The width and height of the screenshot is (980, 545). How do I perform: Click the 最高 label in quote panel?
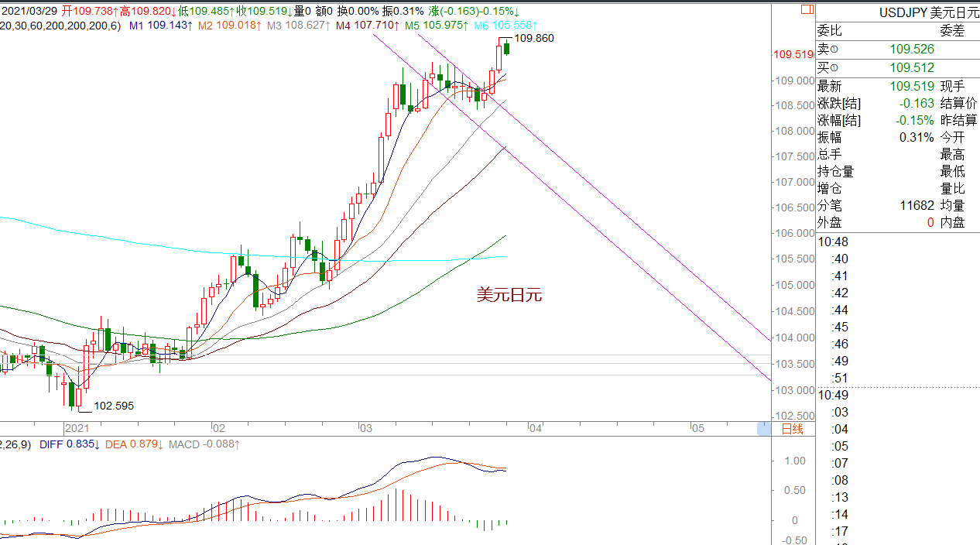953,154
